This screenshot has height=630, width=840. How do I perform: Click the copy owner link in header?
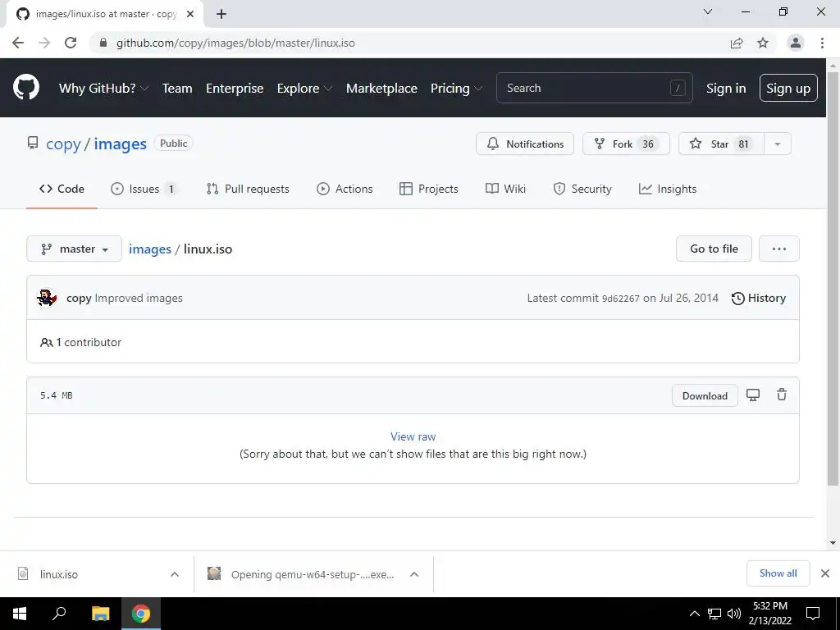62,144
